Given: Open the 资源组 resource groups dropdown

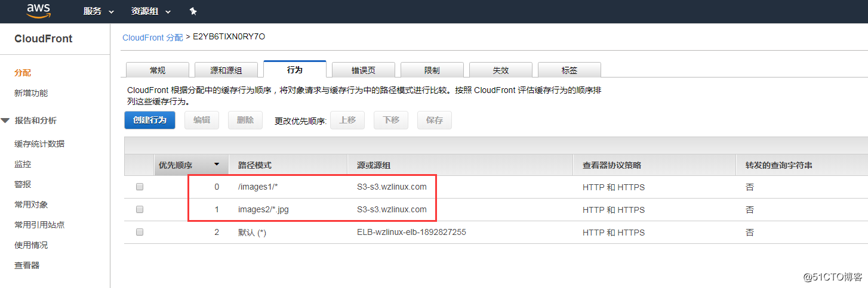Looking at the screenshot, I should point(150,11).
